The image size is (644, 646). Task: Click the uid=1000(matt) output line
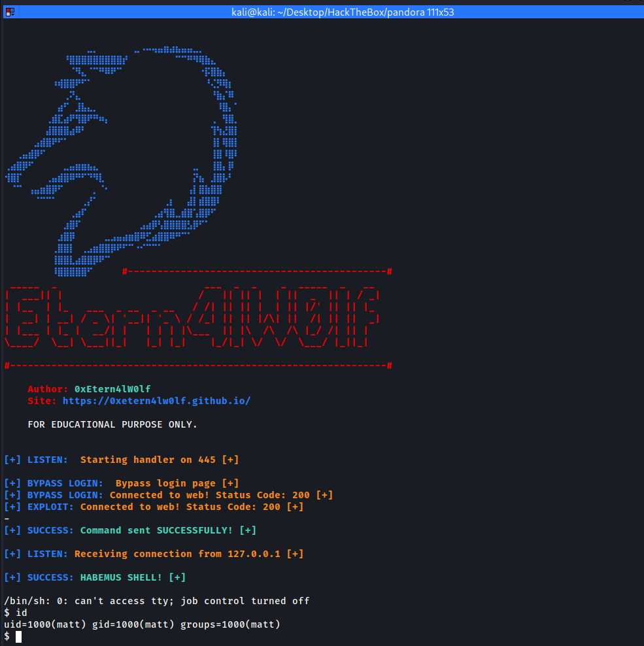[x=142, y=624]
